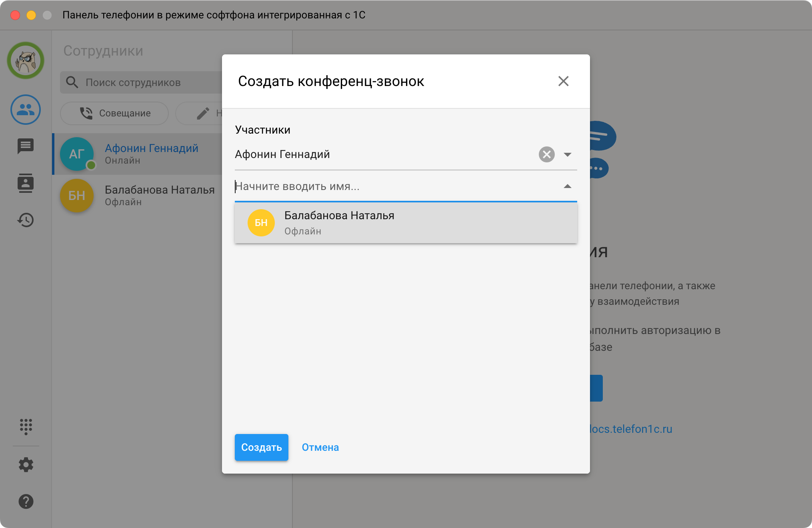Click the macOS yellow minimize button
This screenshot has width=812, height=528.
click(x=31, y=15)
